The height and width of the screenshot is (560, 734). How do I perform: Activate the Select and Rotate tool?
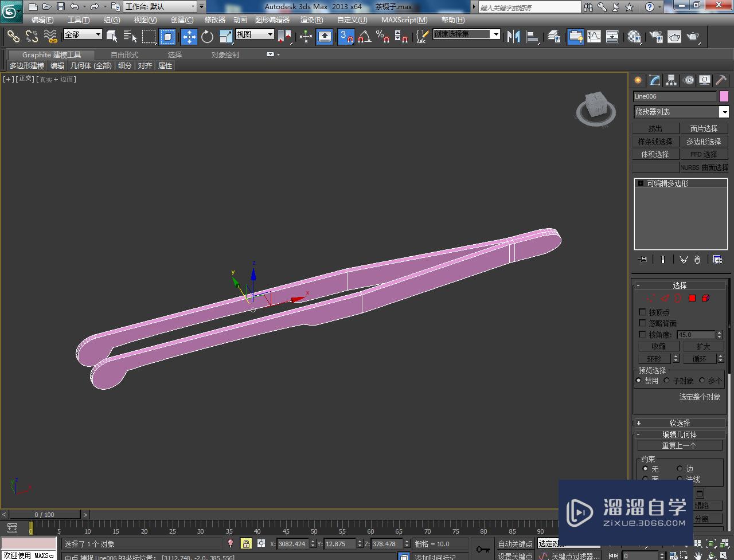[x=208, y=37]
